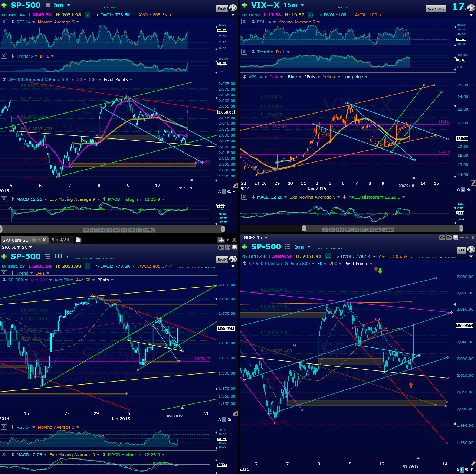Click the green plus icon next to VIX--X

click(244, 5)
